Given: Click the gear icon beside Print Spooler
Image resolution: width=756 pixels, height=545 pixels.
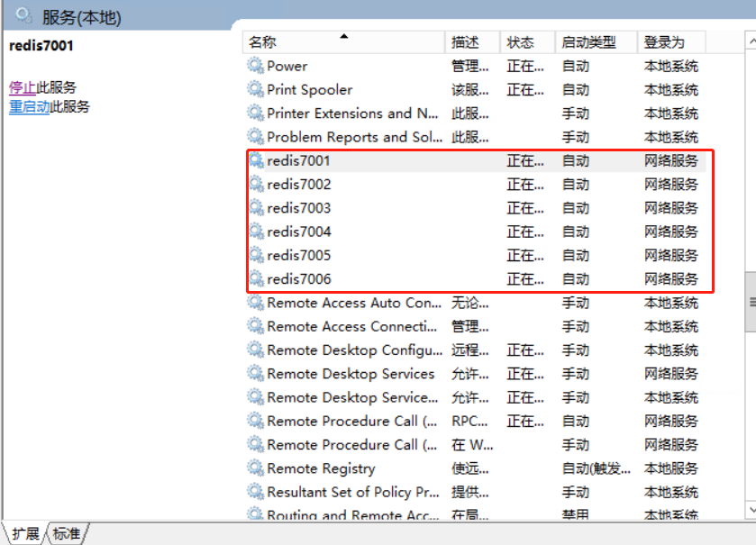Looking at the screenshot, I should [x=256, y=89].
